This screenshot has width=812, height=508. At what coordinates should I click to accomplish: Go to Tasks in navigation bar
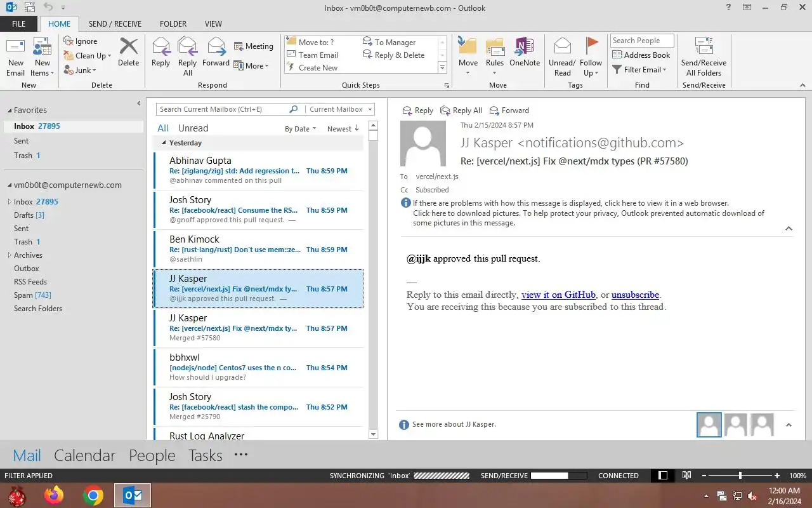tap(206, 455)
